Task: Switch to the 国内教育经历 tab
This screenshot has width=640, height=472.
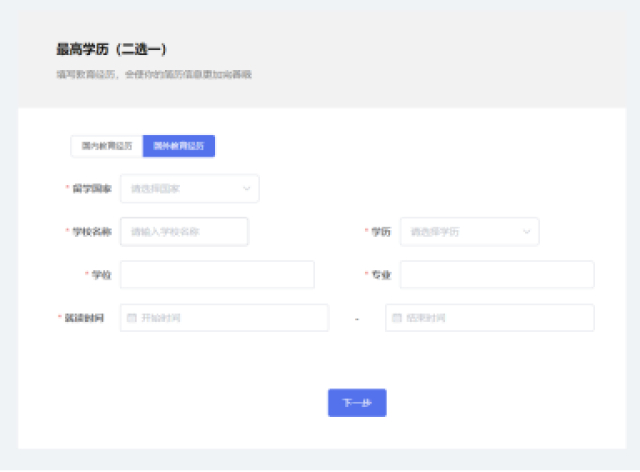Action: click(107, 146)
